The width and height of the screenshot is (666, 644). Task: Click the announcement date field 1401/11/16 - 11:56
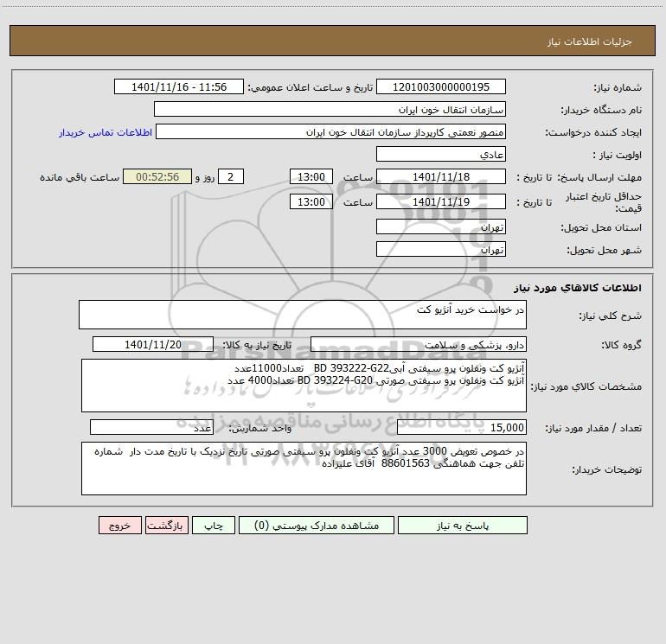[179, 86]
